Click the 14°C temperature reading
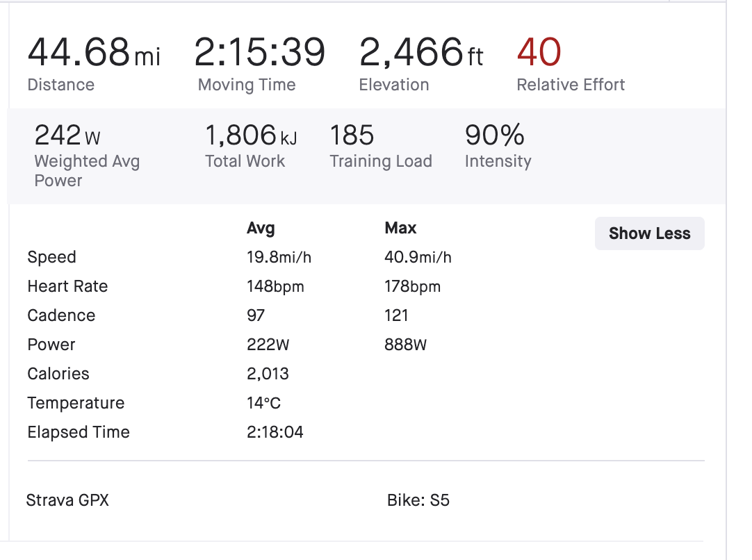Image resolution: width=752 pixels, height=560 pixels. point(263,403)
